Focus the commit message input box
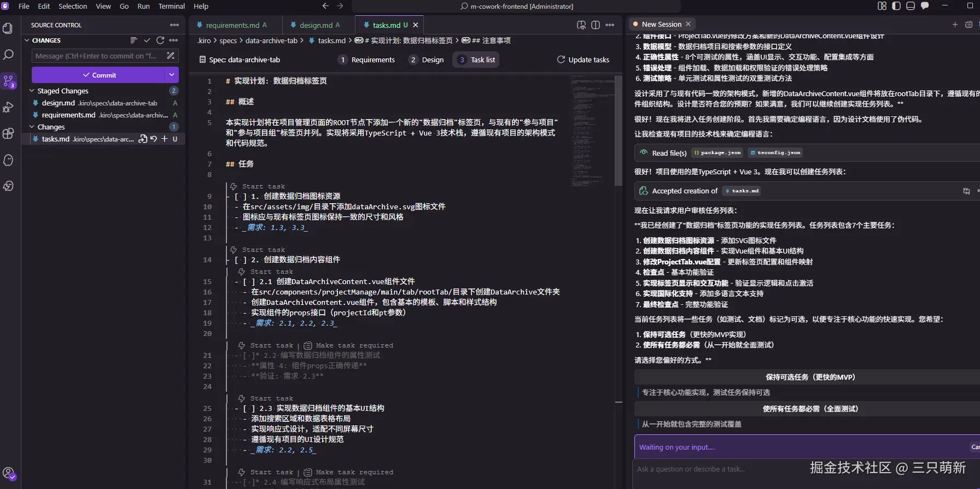 (x=99, y=56)
